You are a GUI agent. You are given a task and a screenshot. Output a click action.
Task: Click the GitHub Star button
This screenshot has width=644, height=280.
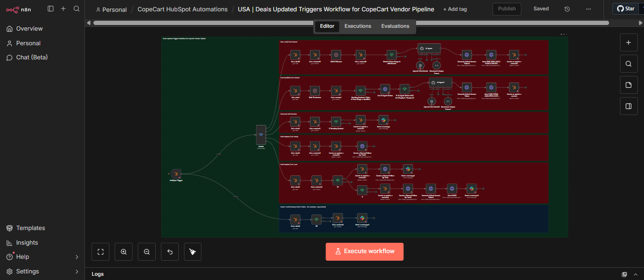pos(626,8)
